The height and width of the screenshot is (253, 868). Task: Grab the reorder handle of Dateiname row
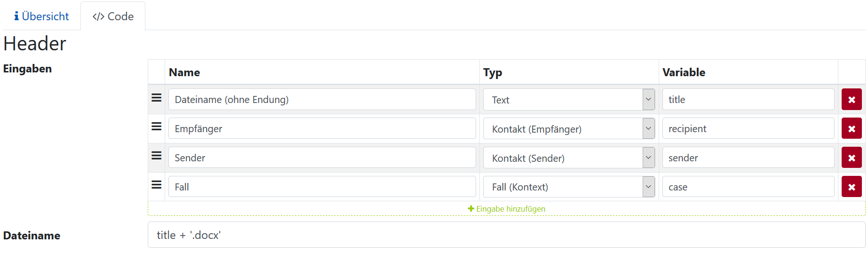[x=156, y=97]
